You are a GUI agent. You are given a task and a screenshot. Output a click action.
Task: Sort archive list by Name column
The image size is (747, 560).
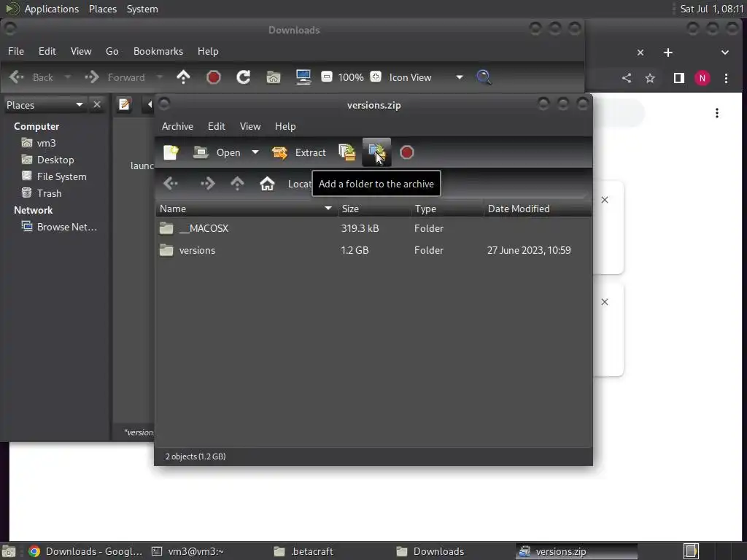[x=247, y=209]
